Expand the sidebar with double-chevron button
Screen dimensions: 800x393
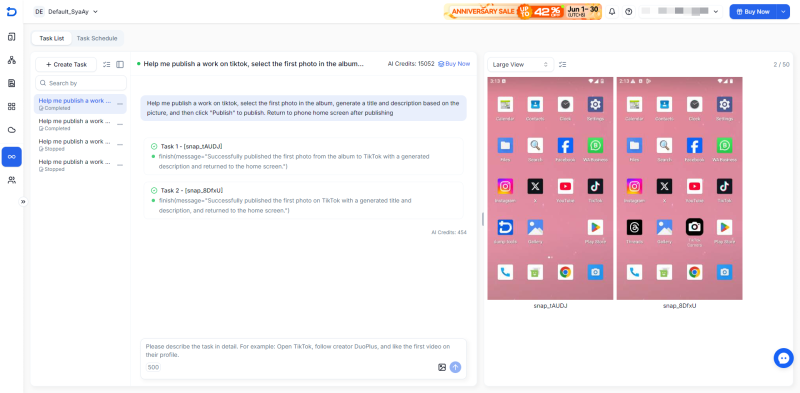click(x=23, y=202)
